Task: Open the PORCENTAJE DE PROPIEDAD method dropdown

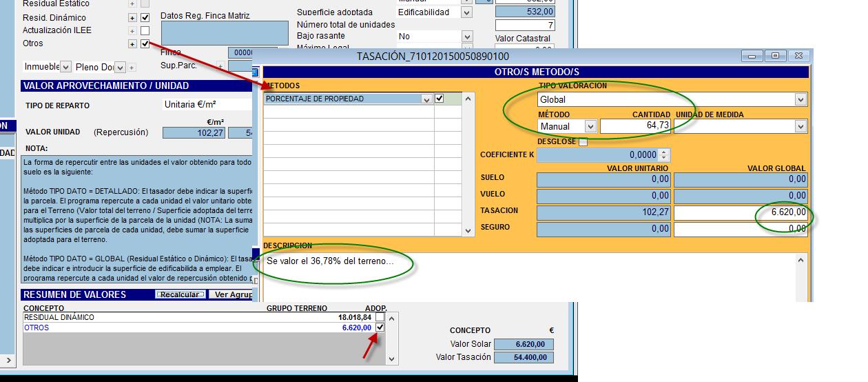Action: 427,99
